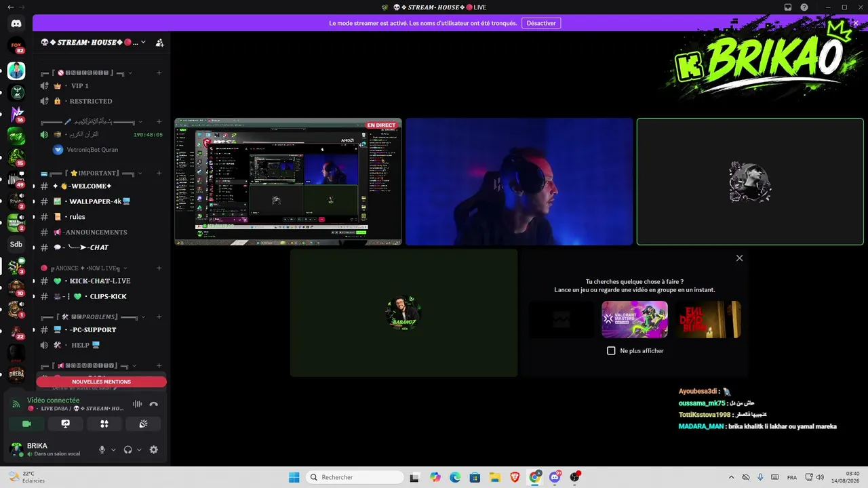Add a channel to PC PROBLEMS category
The width and height of the screenshot is (868, 488).
(x=159, y=317)
